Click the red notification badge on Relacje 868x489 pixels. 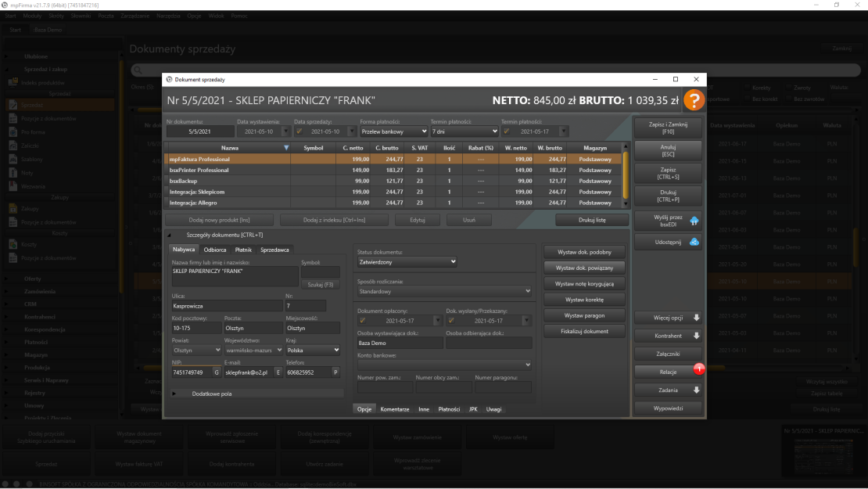698,369
